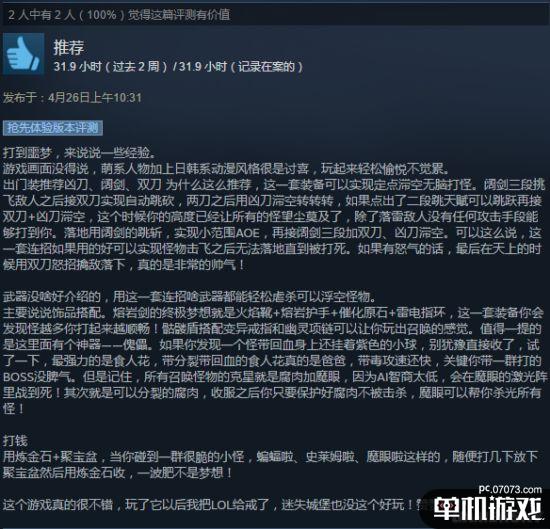Click the line starting 武器没啥好介绍的
The width and height of the screenshot is (550, 529).
coord(189,297)
